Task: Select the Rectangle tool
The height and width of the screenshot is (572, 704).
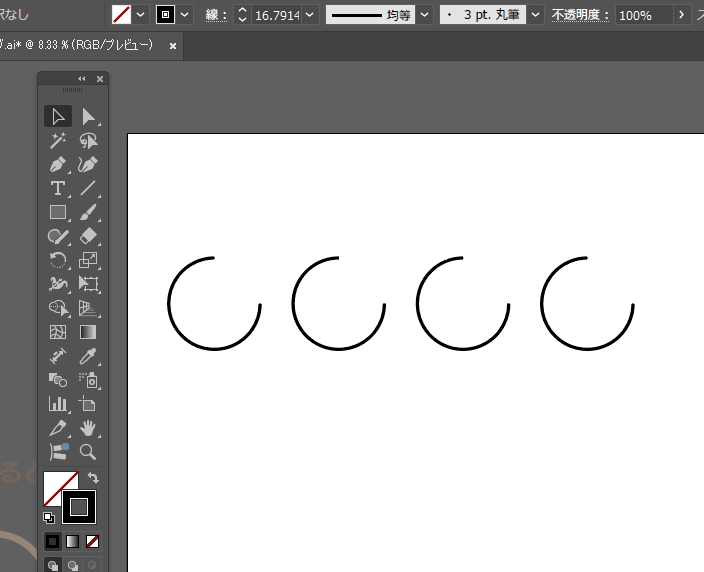Action: (58, 212)
